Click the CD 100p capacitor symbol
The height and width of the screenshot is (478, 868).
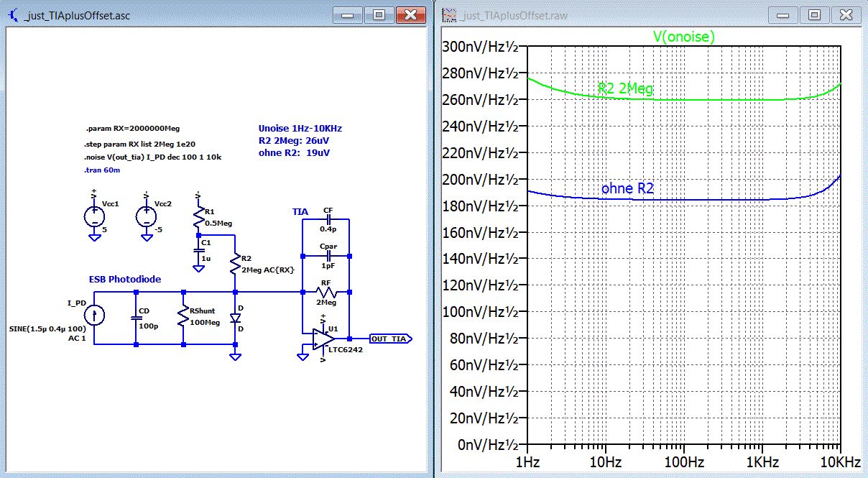pos(135,317)
